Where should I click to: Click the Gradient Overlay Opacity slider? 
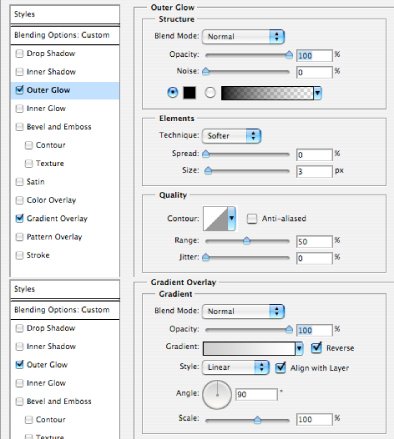pos(248,329)
